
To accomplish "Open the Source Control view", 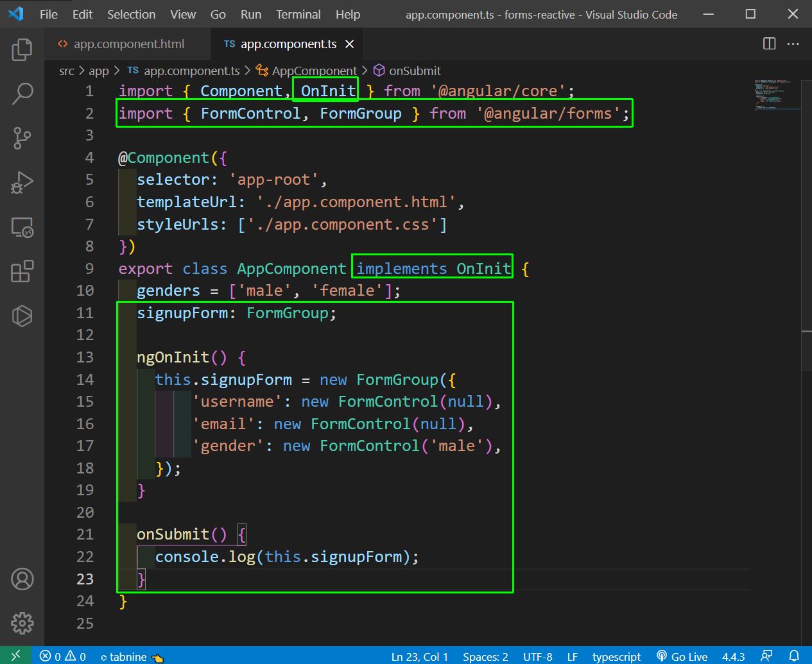I will (x=22, y=138).
